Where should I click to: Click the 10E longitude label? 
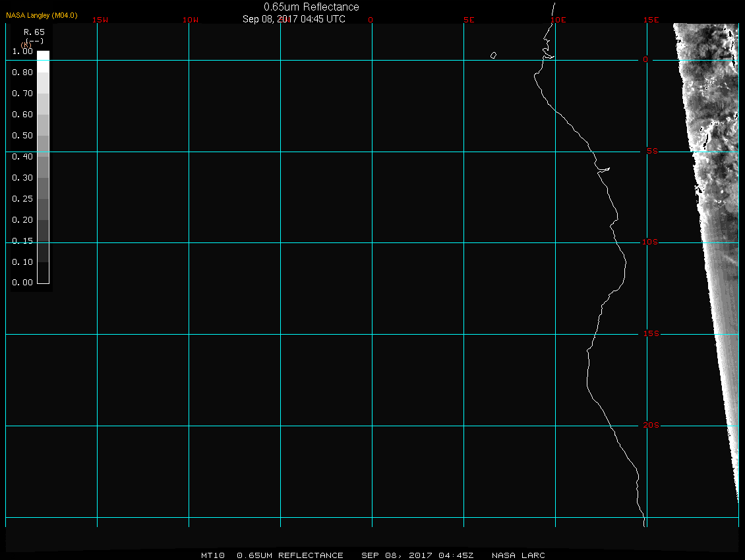(558, 20)
